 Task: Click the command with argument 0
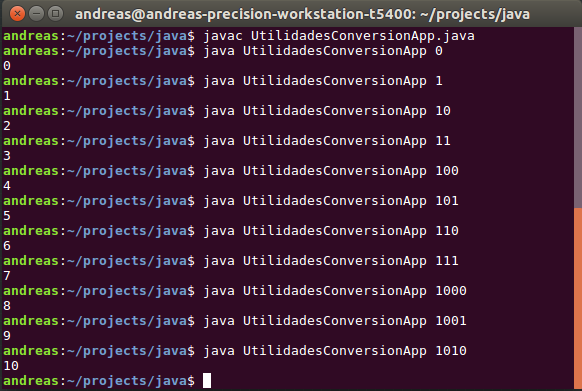pos(323,51)
